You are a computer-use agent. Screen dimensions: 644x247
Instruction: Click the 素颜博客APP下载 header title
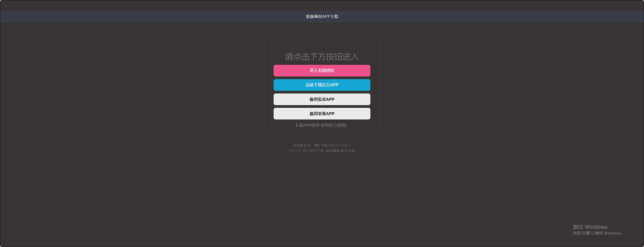click(x=322, y=16)
